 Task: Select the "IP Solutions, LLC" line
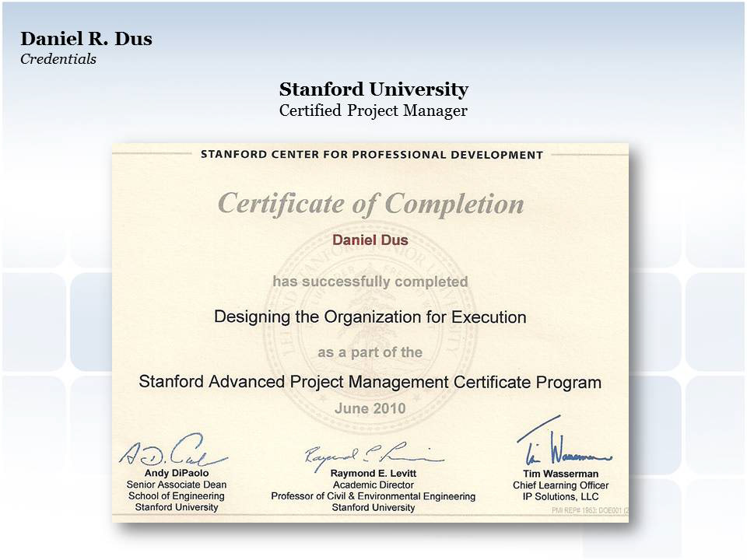click(561, 497)
